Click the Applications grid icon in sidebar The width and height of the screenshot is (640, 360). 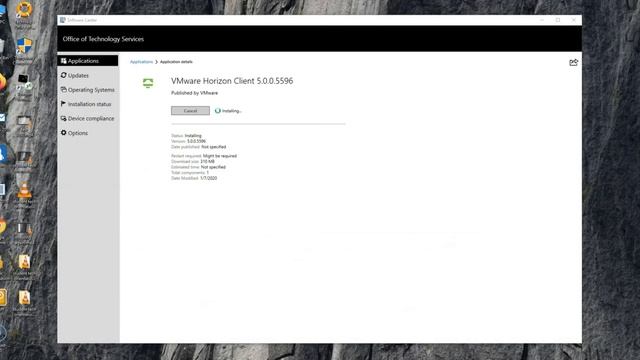click(x=64, y=61)
